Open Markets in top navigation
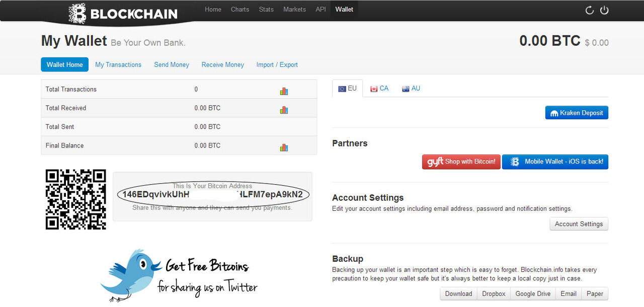 [x=294, y=10]
